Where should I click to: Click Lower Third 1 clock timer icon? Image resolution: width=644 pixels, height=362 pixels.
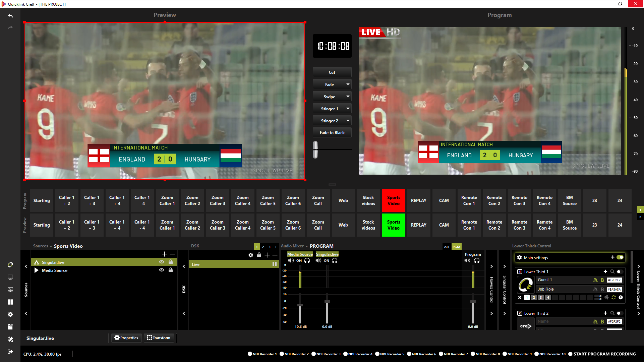point(621,297)
